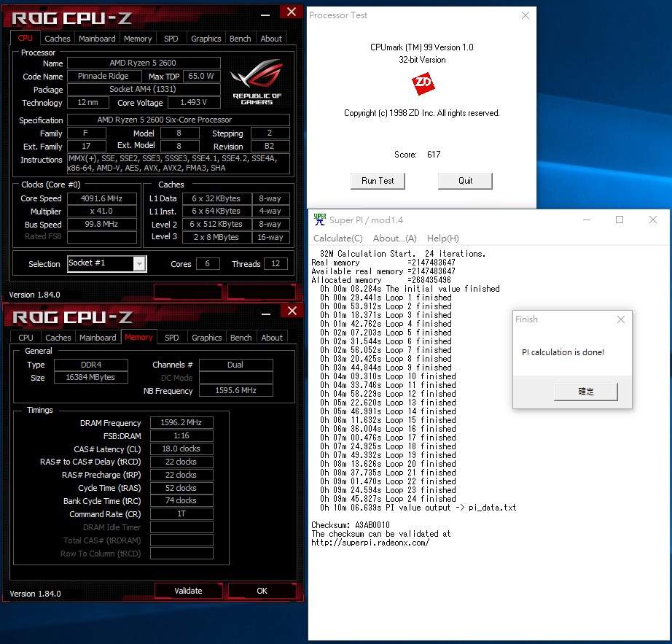Switch to Mainboard tab in top CPU-Z window
The width and height of the screenshot is (672, 644).
pyautogui.click(x=97, y=39)
